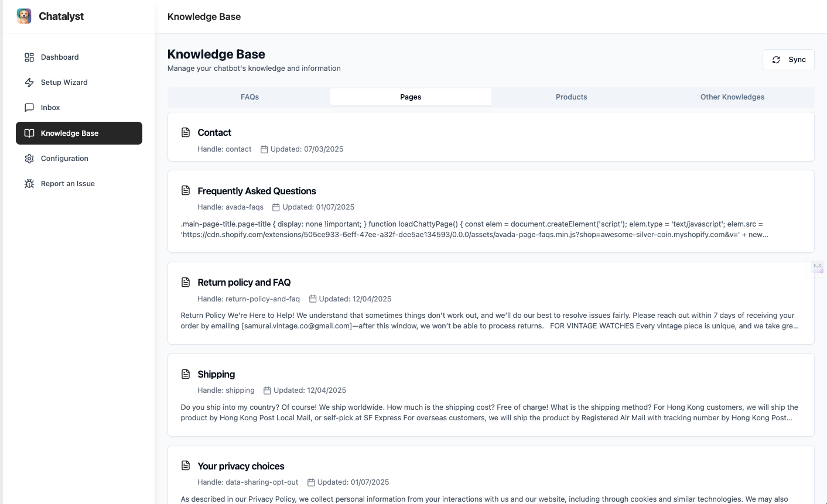Click the document icon beside Shipping
Viewport: 827px width, 504px height.
[186, 375]
